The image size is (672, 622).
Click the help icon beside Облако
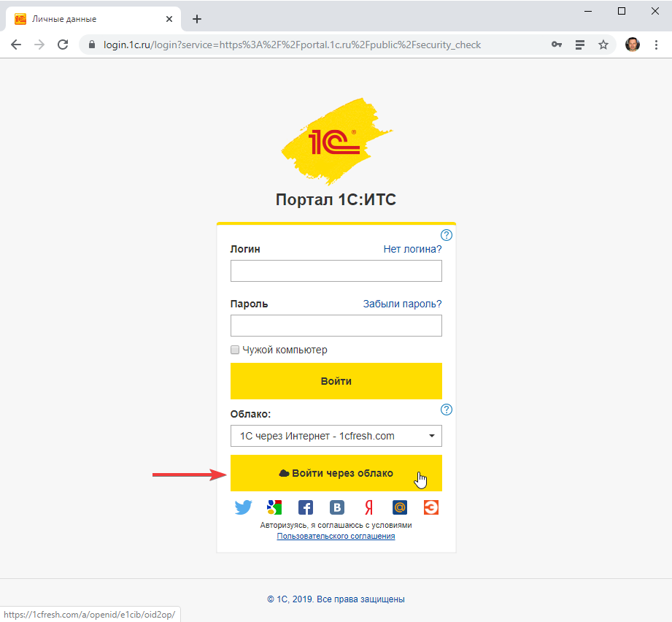[447, 410]
